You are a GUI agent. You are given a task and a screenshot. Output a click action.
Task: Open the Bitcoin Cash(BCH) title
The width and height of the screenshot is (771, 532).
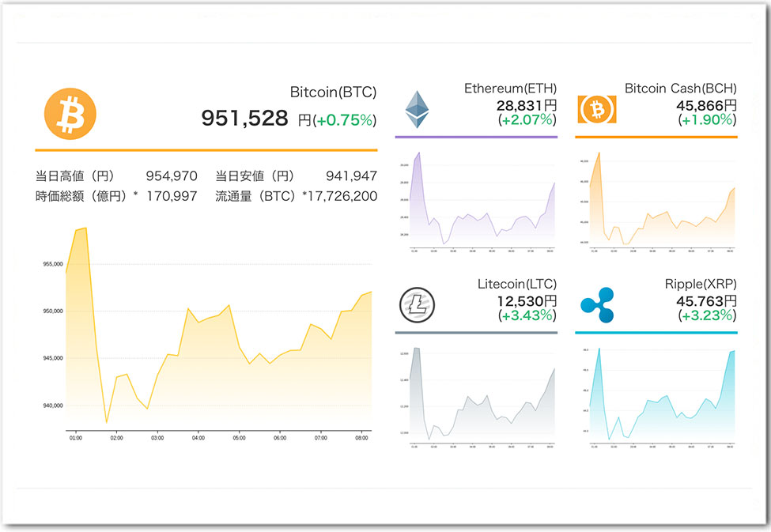pos(681,89)
